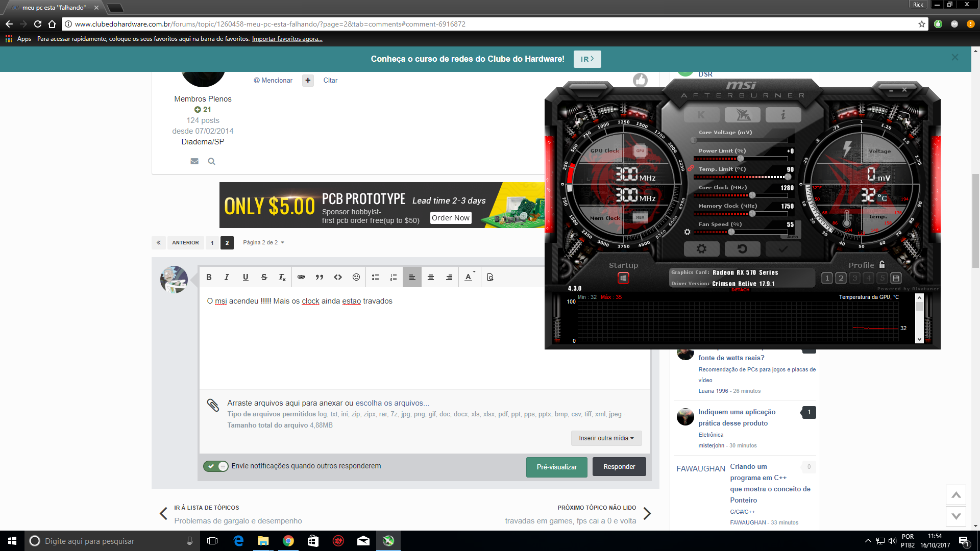Open Chrome from the Windows taskbar
The image size is (980, 551).
[288, 541]
